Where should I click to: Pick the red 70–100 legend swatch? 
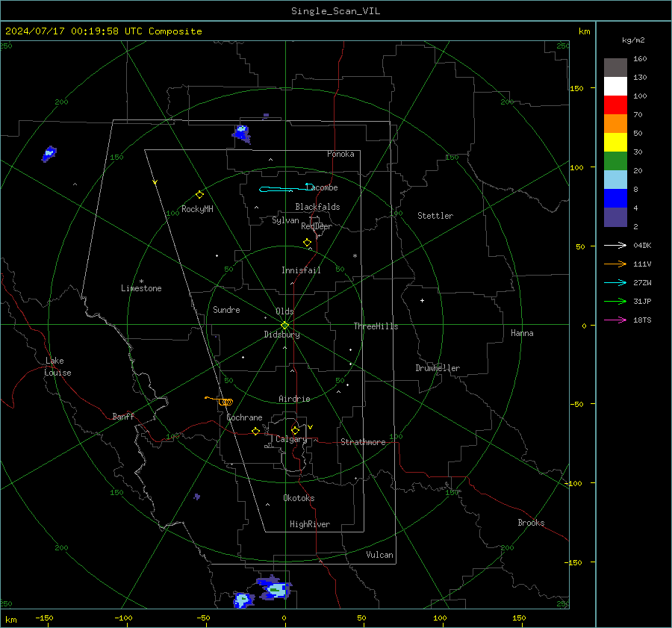coord(615,105)
